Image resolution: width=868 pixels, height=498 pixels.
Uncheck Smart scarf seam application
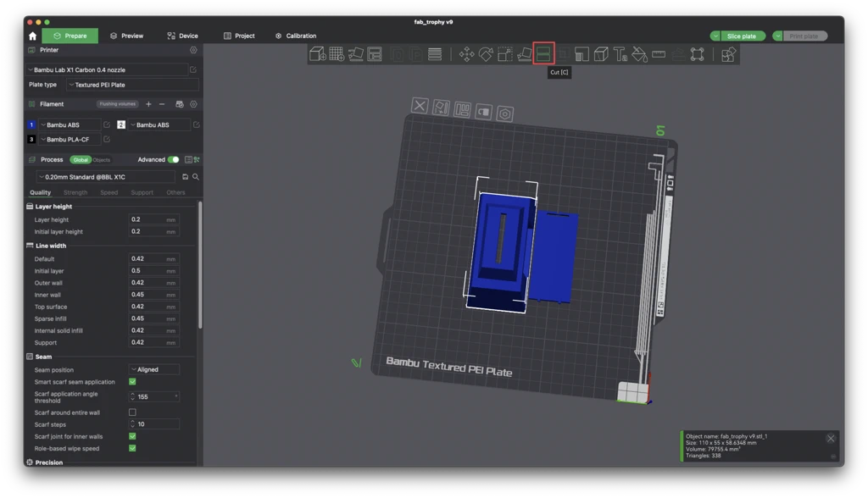(132, 382)
